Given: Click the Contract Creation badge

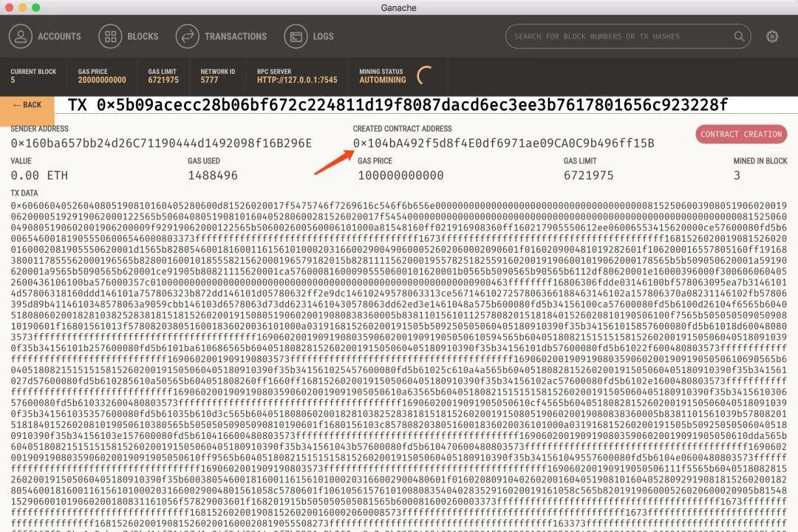Looking at the screenshot, I should click(x=741, y=134).
